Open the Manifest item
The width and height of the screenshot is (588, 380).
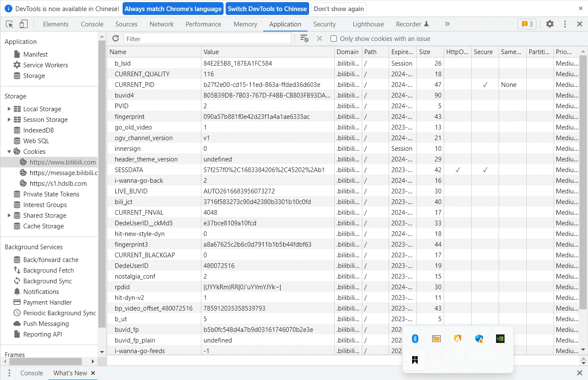[35, 55]
